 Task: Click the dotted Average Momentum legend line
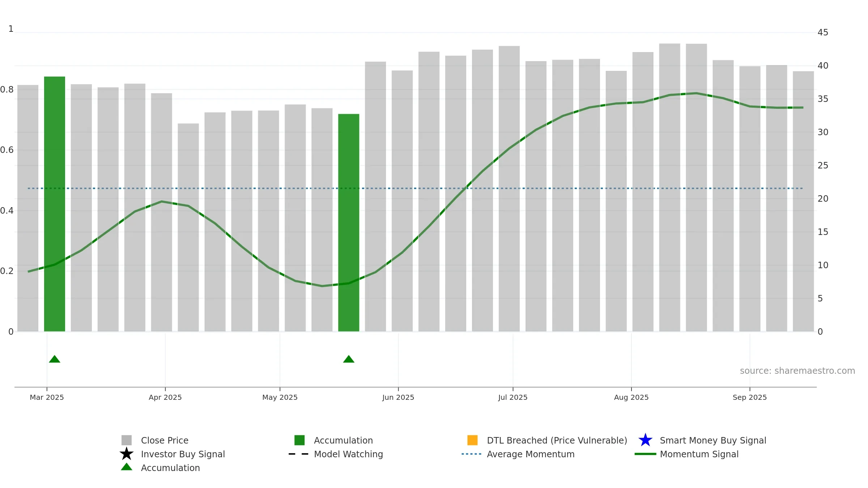(472, 454)
